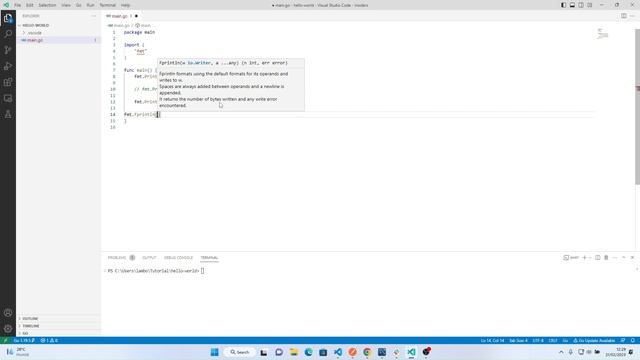Open the Go menu
Image resolution: width=640 pixels, height=360 pixels.
click(78, 5)
